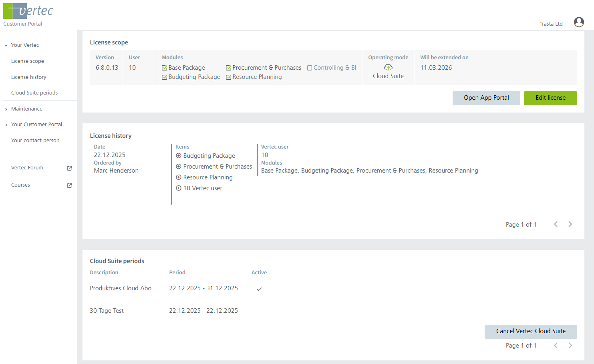
Task: Expand the Your Customer Portal section
Action: click(6, 125)
